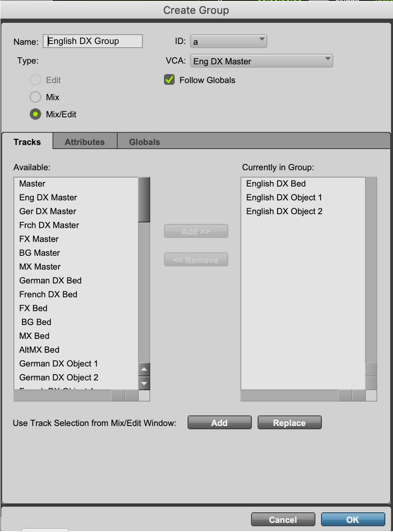Image resolution: width=393 pixels, height=532 pixels.
Task: Toggle the Follow Globals checkbox
Action: coord(169,80)
